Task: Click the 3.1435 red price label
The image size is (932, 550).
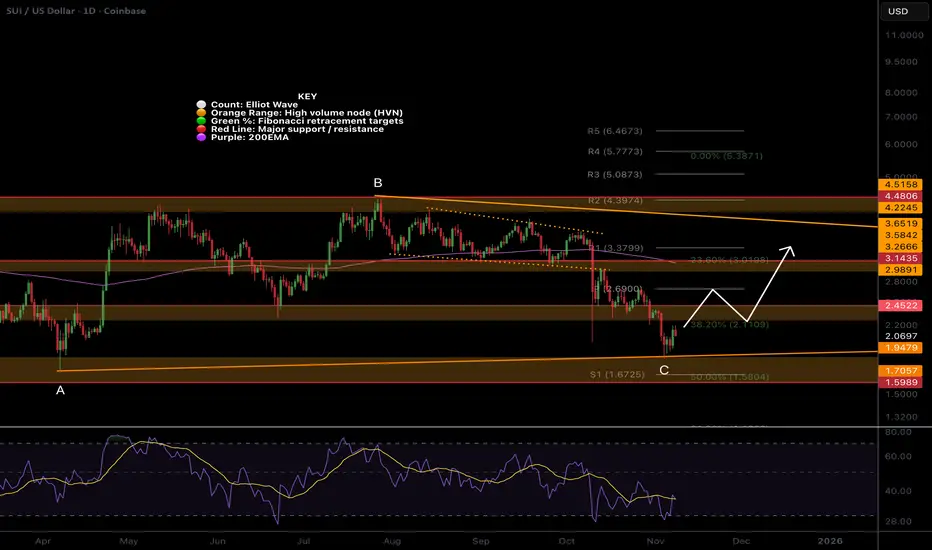Action: pos(900,259)
